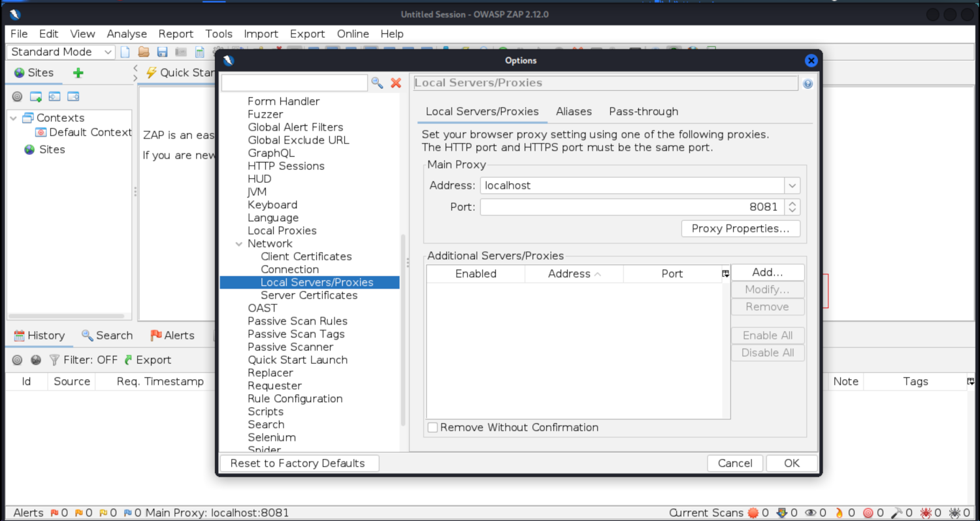Click the globe link-with-Sites icon in History toolbar
Screen dimensions: 980x521
pos(36,360)
